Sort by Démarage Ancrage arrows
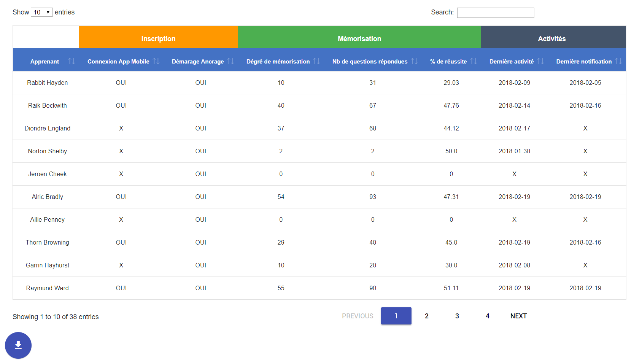Viewport: 634px width, 364px height. (230, 61)
